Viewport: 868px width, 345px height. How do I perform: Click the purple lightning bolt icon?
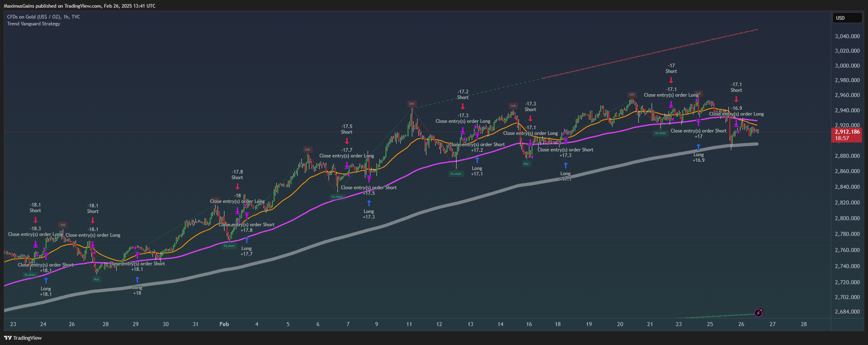pos(758,313)
